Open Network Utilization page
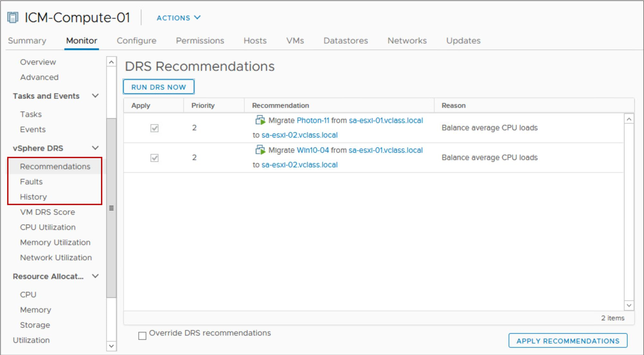Image resolution: width=644 pixels, height=355 pixels. (x=56, y=257)
